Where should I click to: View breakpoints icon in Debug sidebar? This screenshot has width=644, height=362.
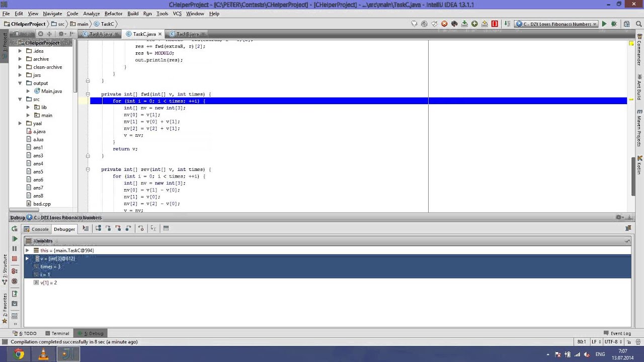pos(15,271)
